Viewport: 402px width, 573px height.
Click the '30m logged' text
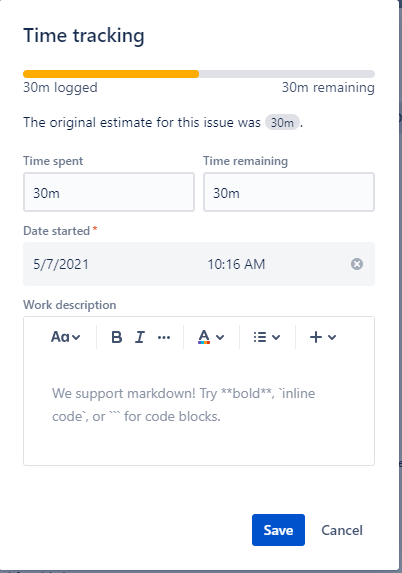[x=60, y=88]
